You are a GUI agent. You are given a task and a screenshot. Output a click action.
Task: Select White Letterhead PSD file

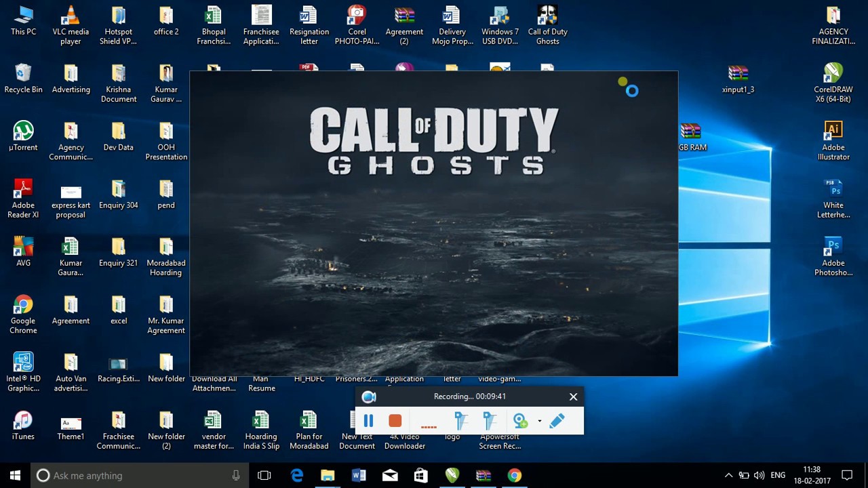click(833, 199)
